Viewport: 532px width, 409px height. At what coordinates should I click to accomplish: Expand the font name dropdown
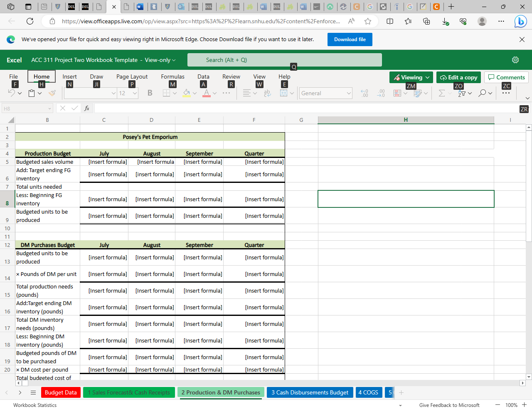[113, 93]
